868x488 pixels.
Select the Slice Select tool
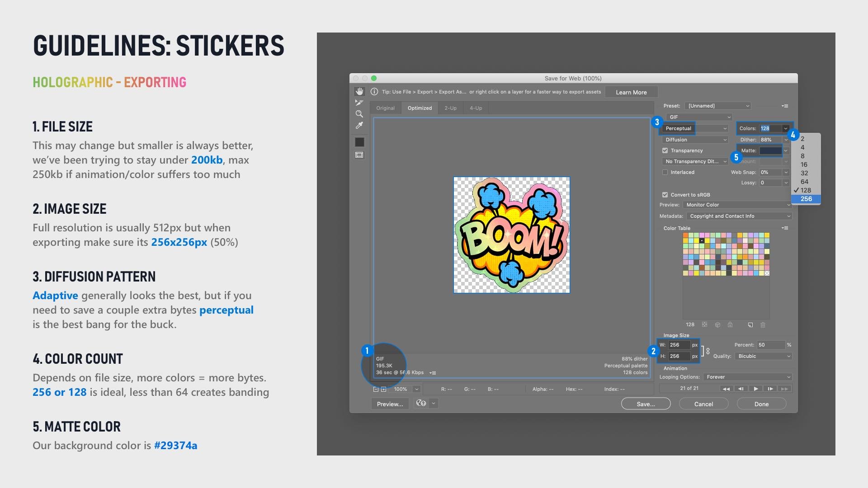[359, 103]
